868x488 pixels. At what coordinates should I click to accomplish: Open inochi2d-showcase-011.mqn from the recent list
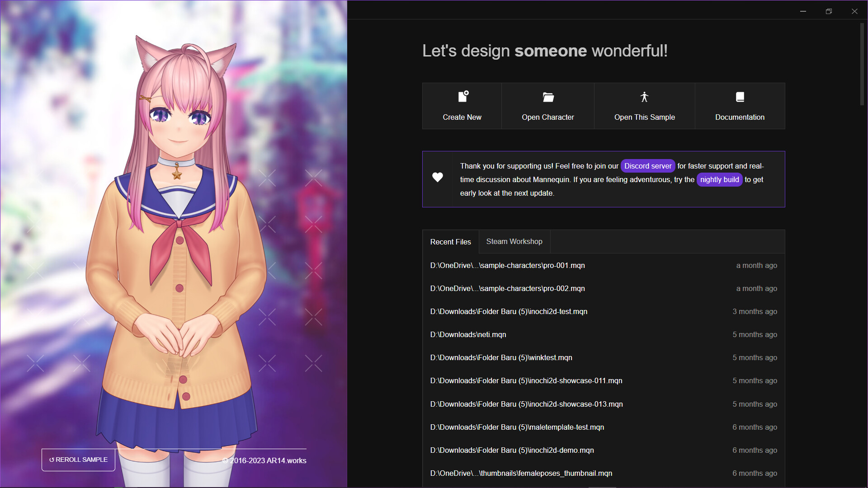pos(526,380)
